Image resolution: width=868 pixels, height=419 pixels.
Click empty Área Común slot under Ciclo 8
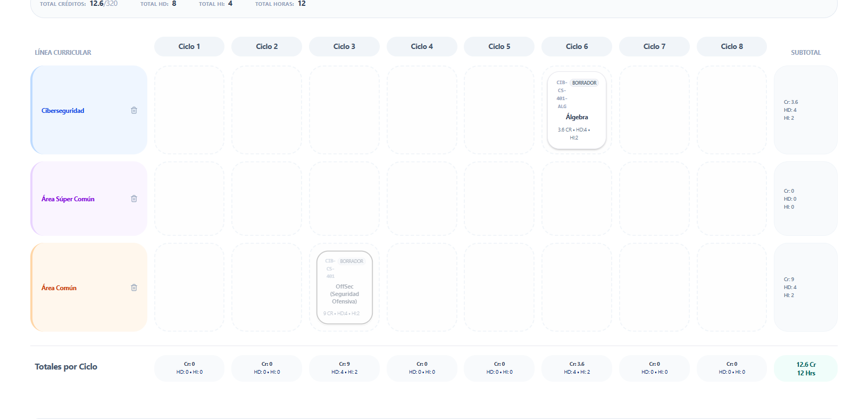click(x=731, y=287)
